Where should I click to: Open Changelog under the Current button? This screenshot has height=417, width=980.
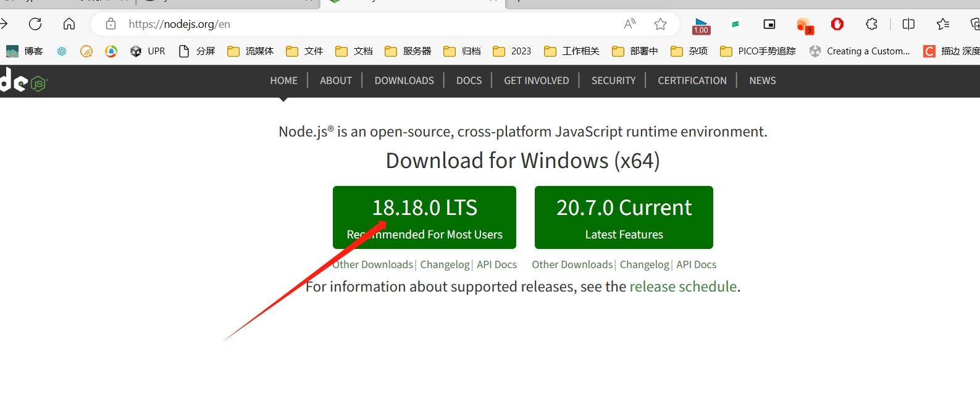coord(645,264)
